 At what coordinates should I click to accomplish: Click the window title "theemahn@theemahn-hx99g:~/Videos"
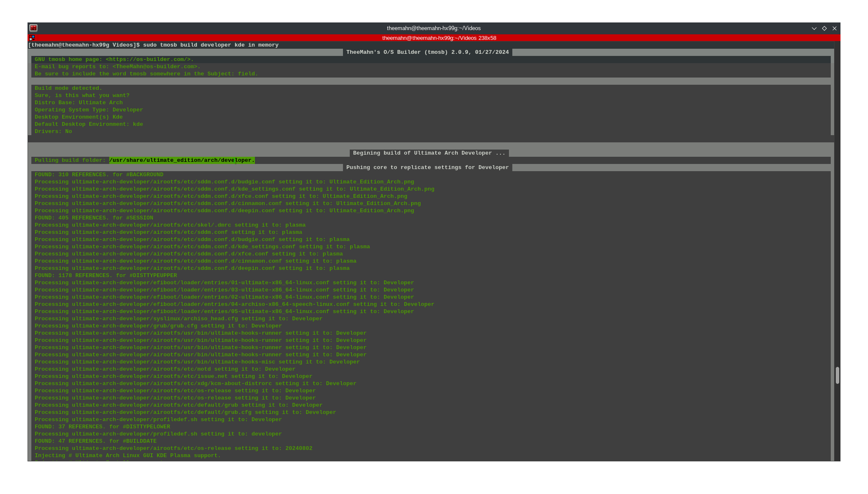pos(434,28)
